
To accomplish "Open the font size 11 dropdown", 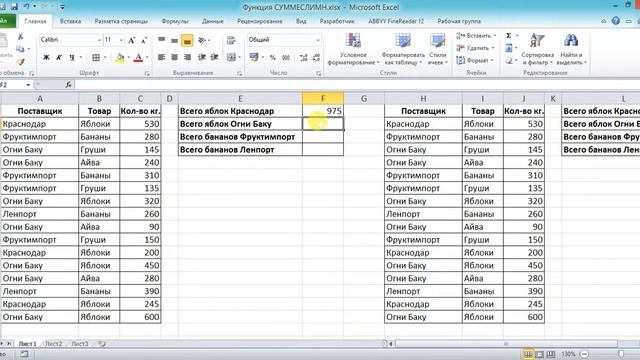I will 121,40.
